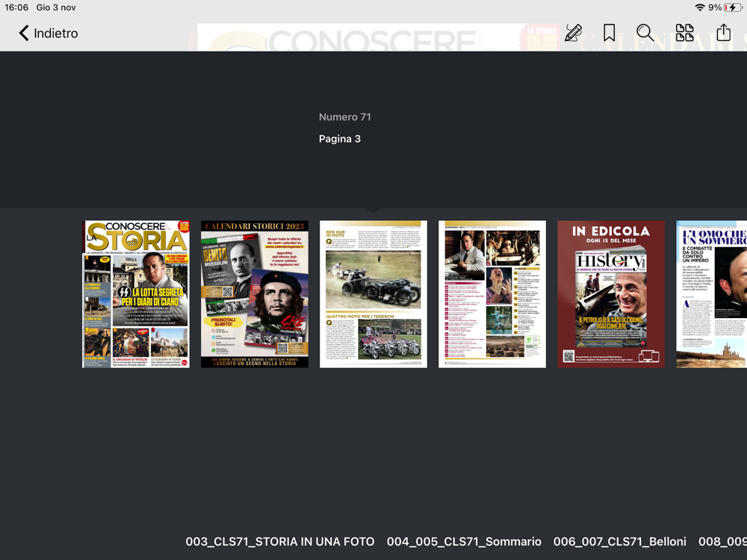This screenshot has width=747, height=560.
Task: Tap the Gio 3 nov date text
Action: click(x=56, y=7)
